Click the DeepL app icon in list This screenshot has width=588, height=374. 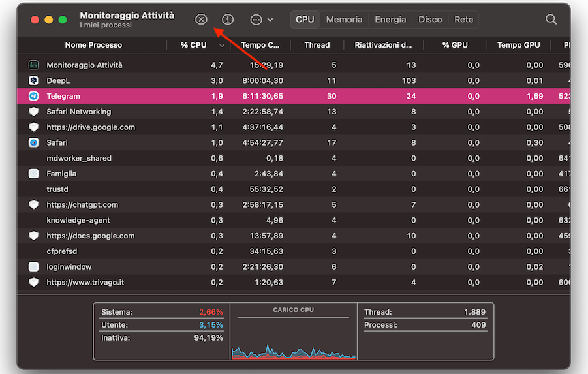click(33, 80)
